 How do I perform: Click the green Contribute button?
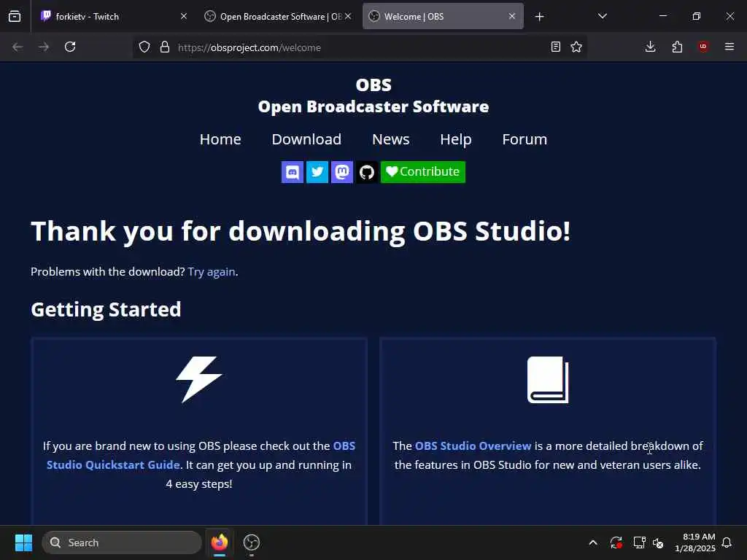[x=422, y=172]
